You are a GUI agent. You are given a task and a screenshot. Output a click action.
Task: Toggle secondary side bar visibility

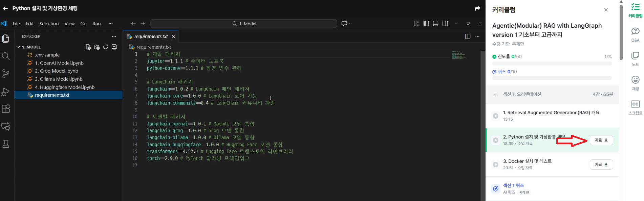click(x=445, y=24)
